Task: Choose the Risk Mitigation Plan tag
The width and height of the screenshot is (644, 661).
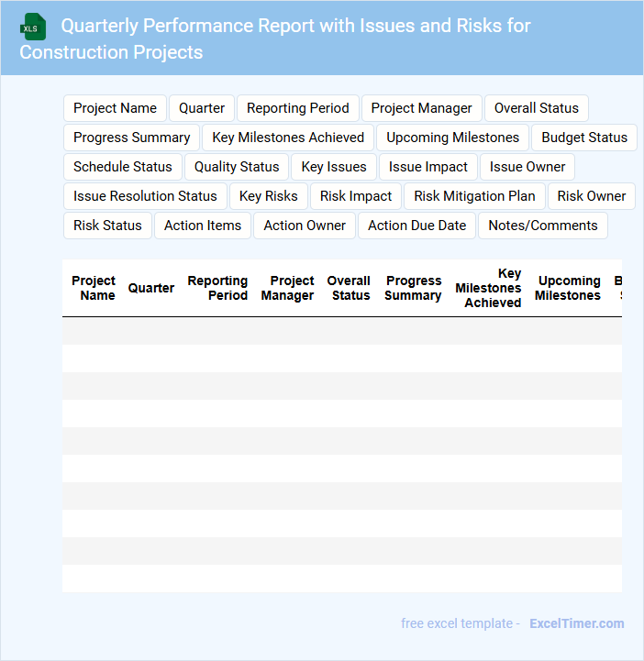Action: (x=474, y=196)
